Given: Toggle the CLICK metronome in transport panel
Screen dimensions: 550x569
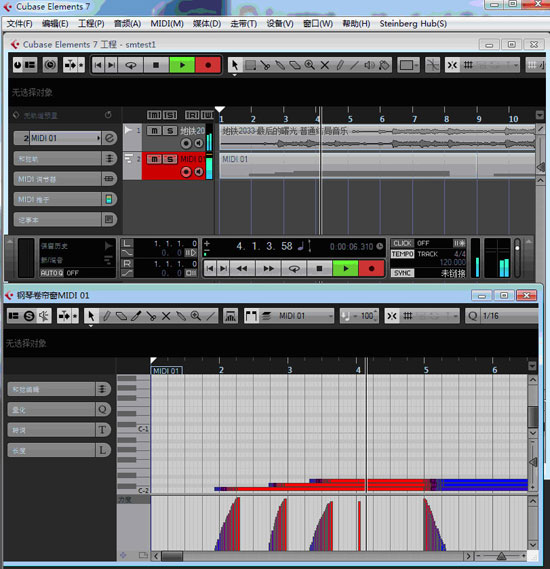Looking at the screenshot, I should pyautogui.click(x=402, y=243).
